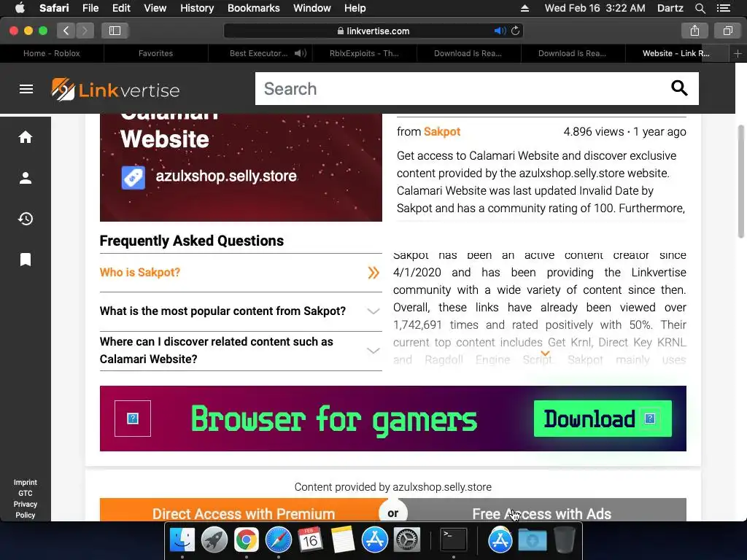The width and height of the screenshot is (747, 560).
Task: Click the search magnifier icon
Action: [679, 88]
